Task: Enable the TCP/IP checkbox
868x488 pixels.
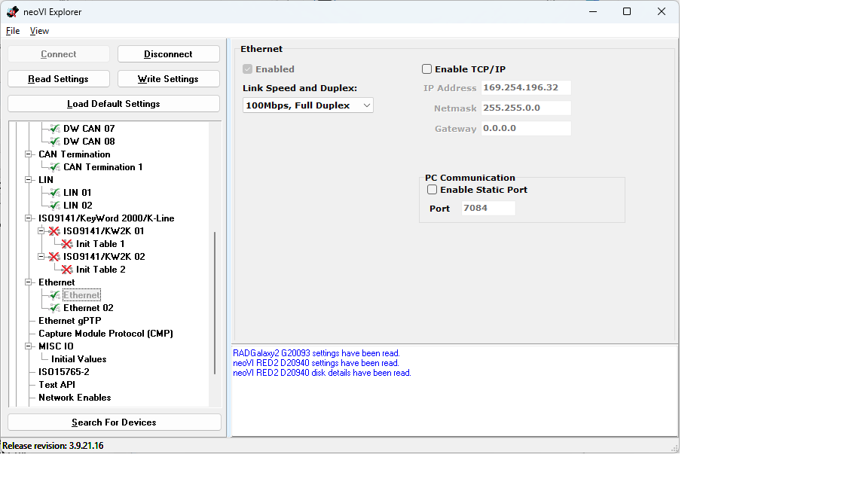Action: [426, 69]
